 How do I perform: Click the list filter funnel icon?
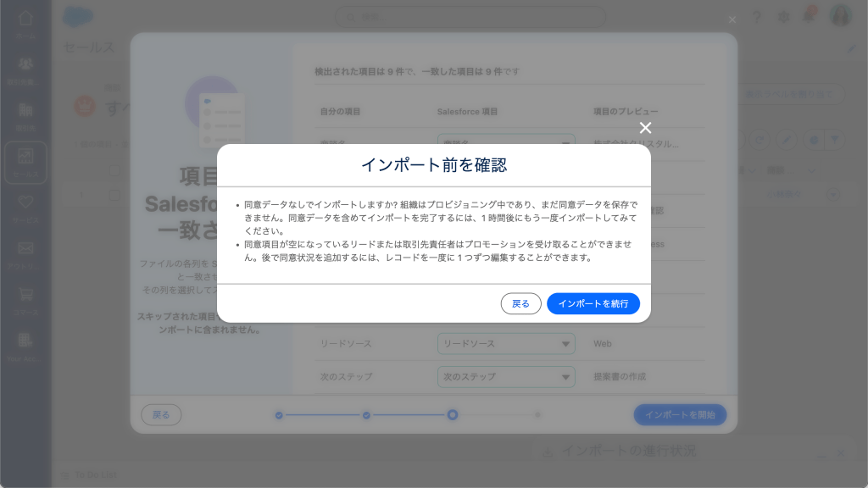pos(834,140)
